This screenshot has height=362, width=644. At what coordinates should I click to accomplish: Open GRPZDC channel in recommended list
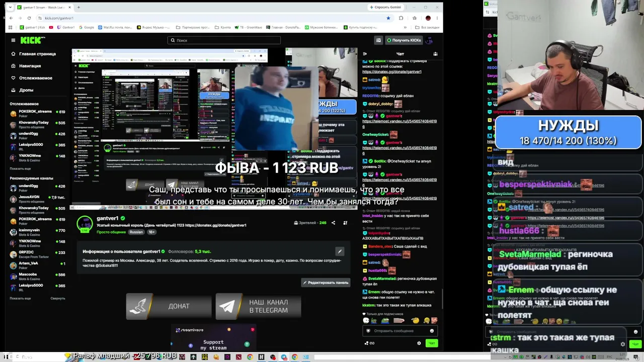pos(38,253)
